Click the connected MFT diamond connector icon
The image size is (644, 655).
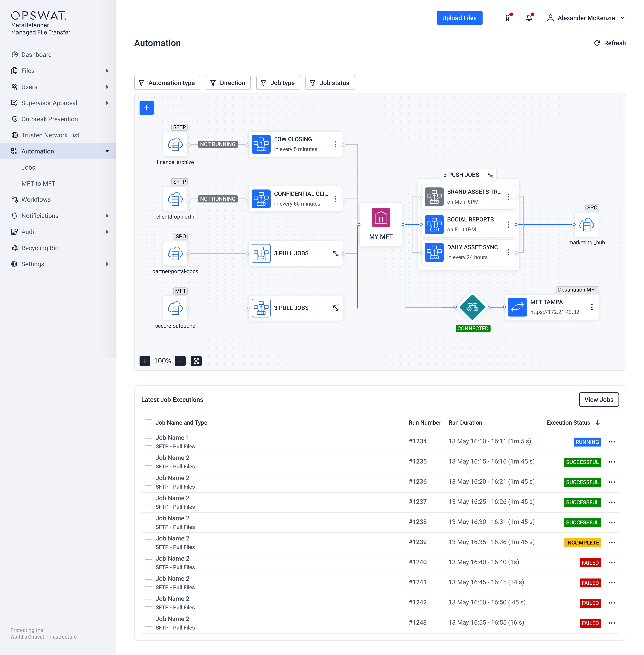pos(473,307)
